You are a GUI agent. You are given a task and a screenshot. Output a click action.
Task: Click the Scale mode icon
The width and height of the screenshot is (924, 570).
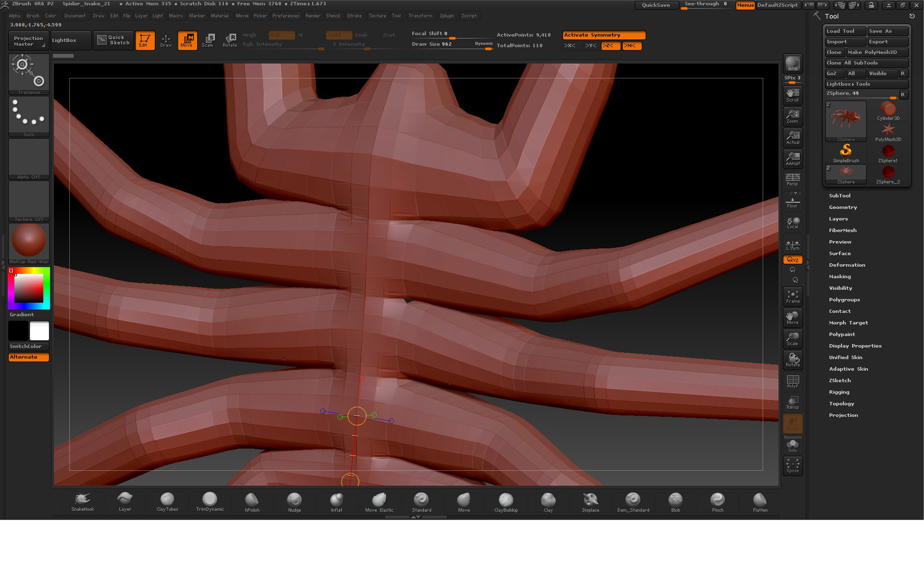tap(208, 40)
